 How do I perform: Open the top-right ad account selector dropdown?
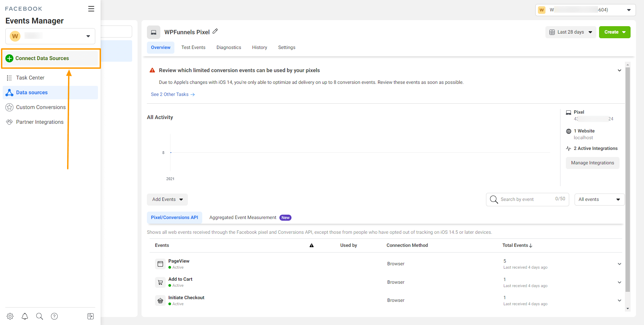[x=585, y=10]
